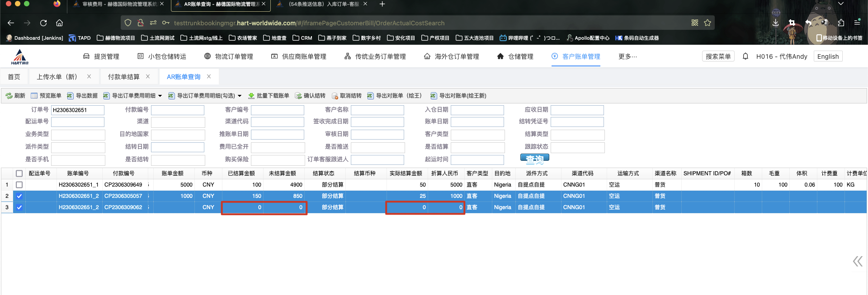Click the 预览账单 preview bill icon
The image size is (868, 295).
pyautogui.click(x=34, y=96)
